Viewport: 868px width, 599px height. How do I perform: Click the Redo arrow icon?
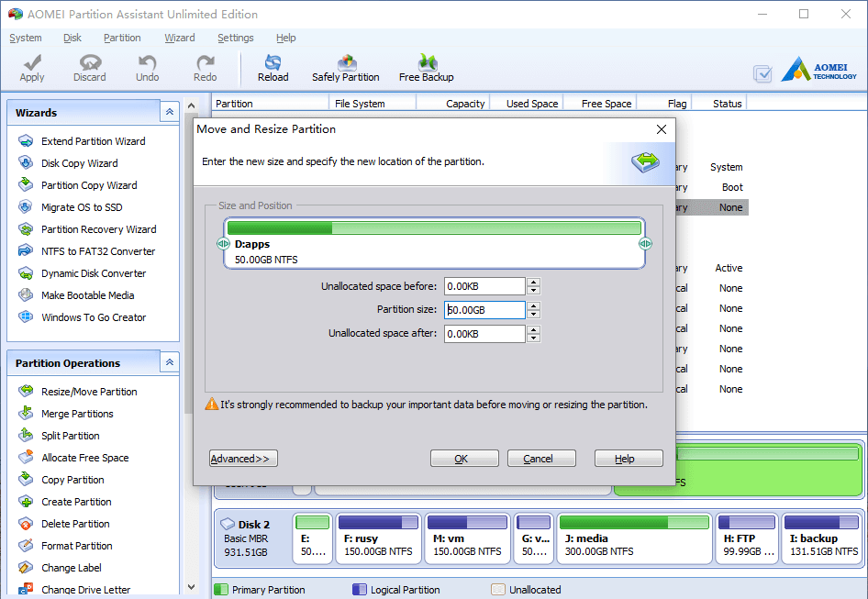pos(205,62)
